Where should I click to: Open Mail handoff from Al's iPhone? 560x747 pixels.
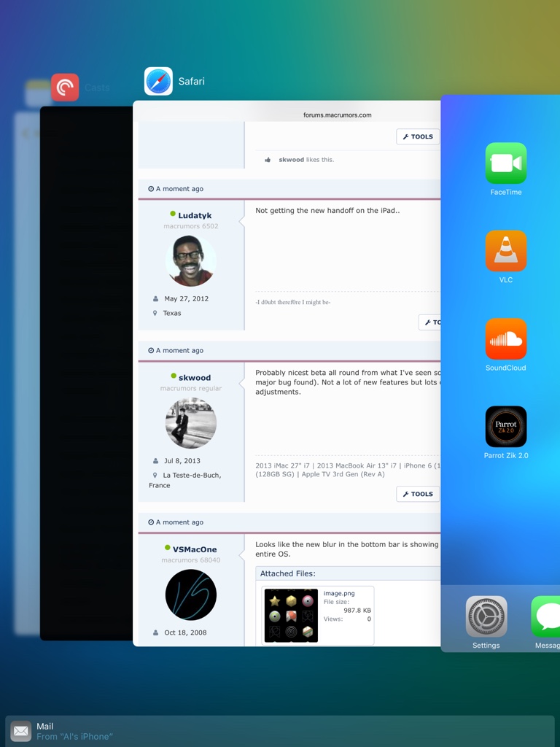coord(280,731)
